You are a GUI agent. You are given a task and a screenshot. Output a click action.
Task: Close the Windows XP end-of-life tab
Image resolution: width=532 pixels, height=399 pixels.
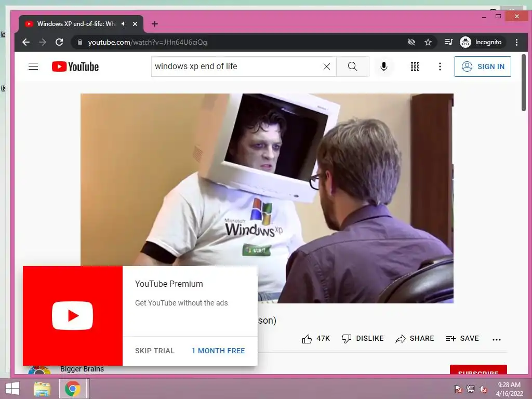click(135, 24)
